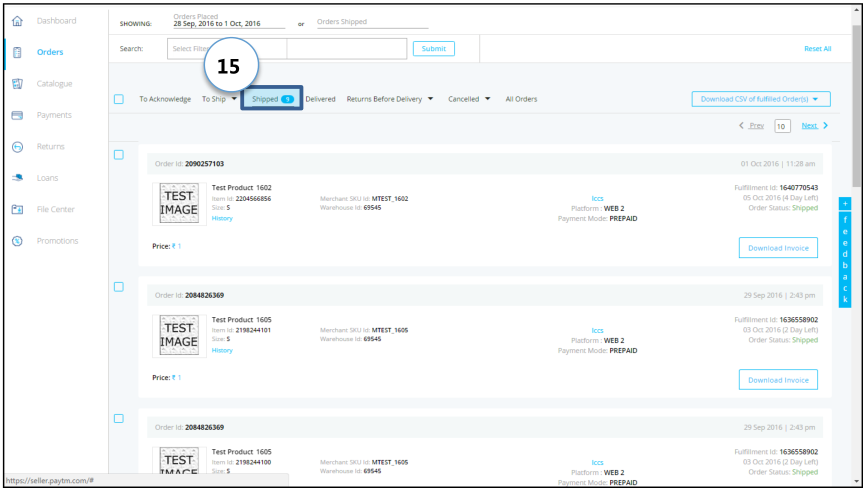Open the vertical feedback side tab
The height and width of the screenshot is (493, 867).
tap(845, 260)
